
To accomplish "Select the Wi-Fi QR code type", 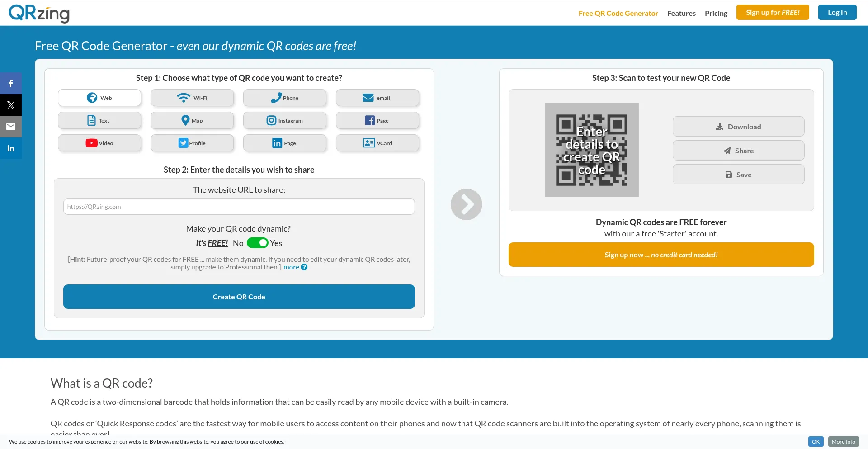I will click(x=192, y=98).
